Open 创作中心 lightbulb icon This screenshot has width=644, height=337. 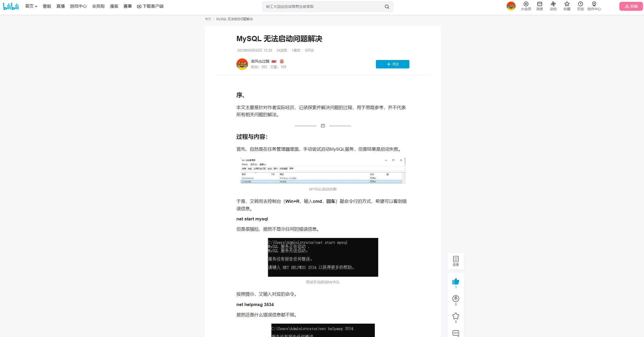594,6
